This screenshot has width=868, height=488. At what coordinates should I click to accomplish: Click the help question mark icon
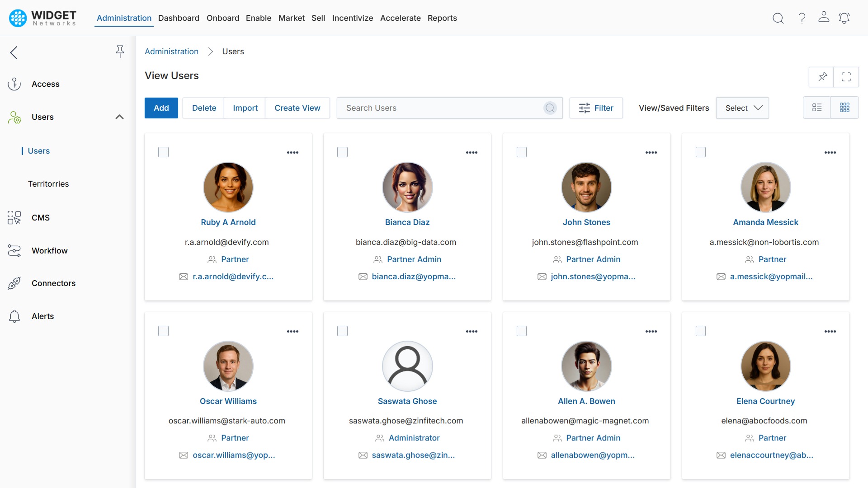click(x=801, y=18)
